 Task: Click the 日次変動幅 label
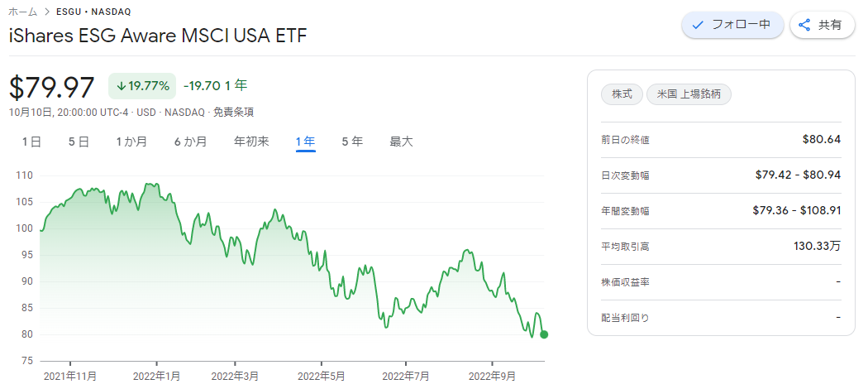coord(625,175)
